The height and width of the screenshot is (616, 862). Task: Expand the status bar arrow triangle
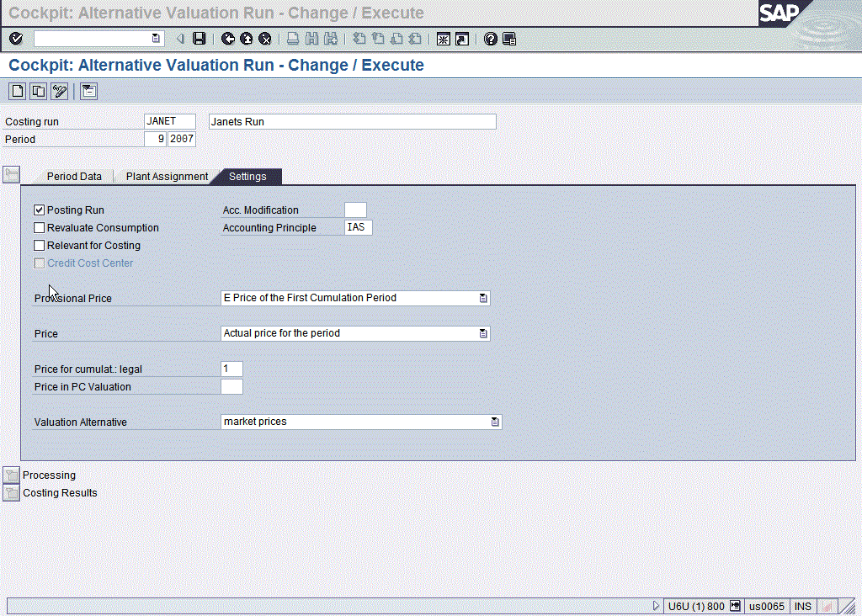pyautogui.click(x=655, y=606)
